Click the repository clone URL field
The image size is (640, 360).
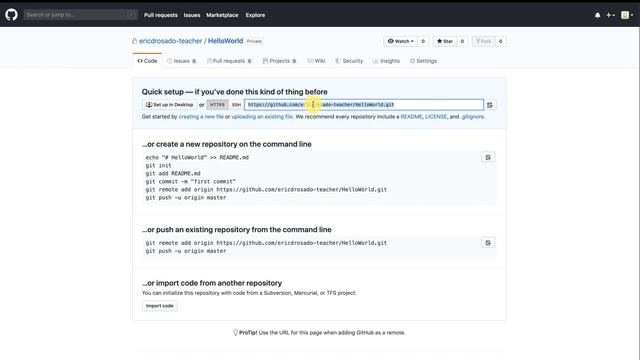[x=364, y=105]
